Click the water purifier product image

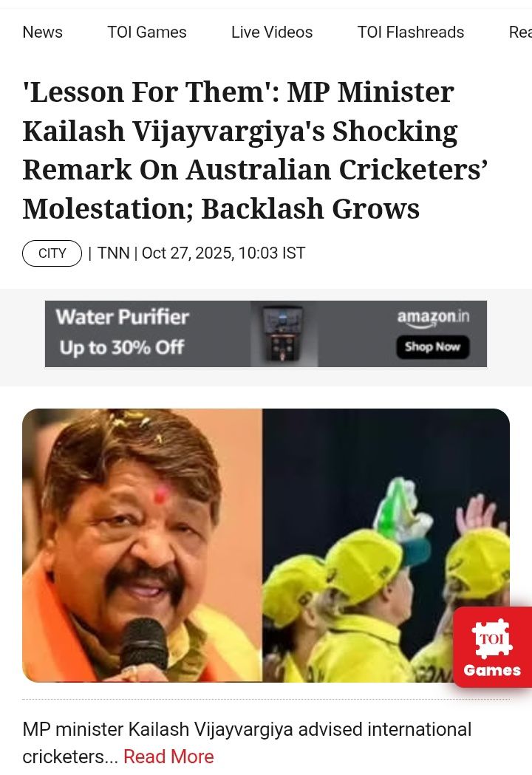[x=284, y=334]
